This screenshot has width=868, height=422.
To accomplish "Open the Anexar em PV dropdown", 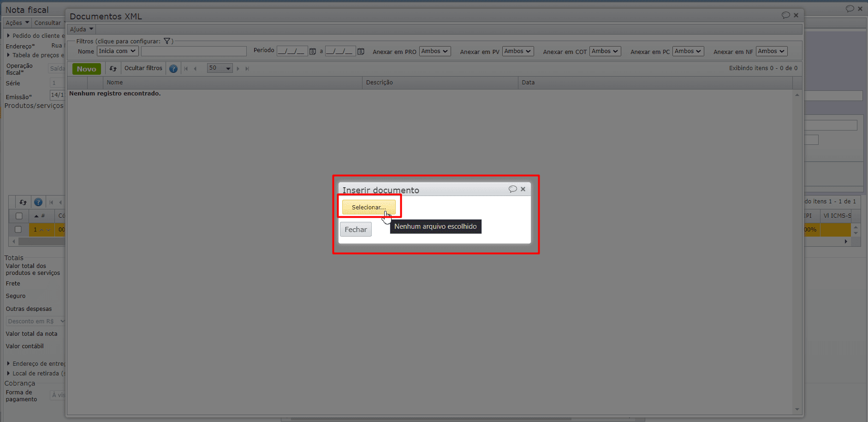I will [518, 51].
